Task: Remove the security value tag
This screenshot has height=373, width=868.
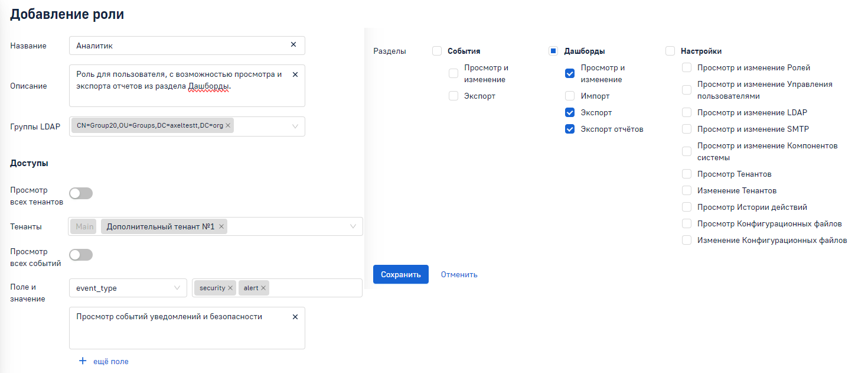Action: click(x=230, y=288)
